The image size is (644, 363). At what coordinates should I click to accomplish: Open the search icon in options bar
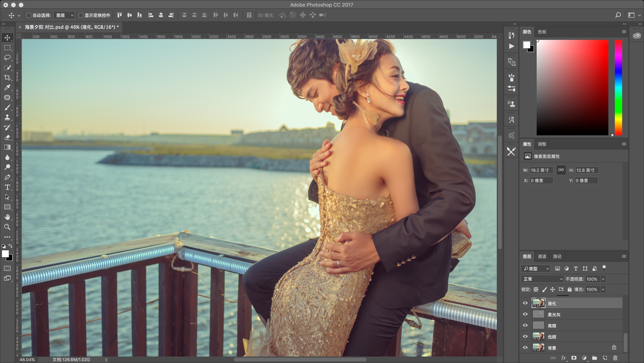tap(618, 15)
